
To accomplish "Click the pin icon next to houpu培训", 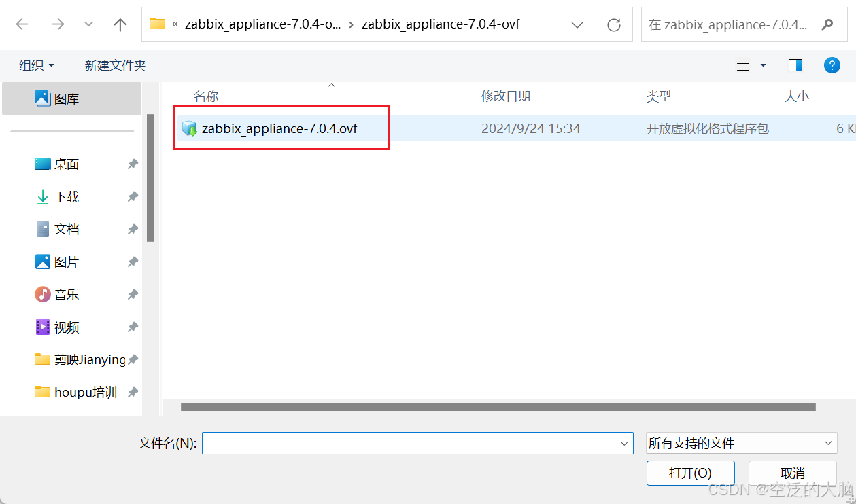I will 133,392.
